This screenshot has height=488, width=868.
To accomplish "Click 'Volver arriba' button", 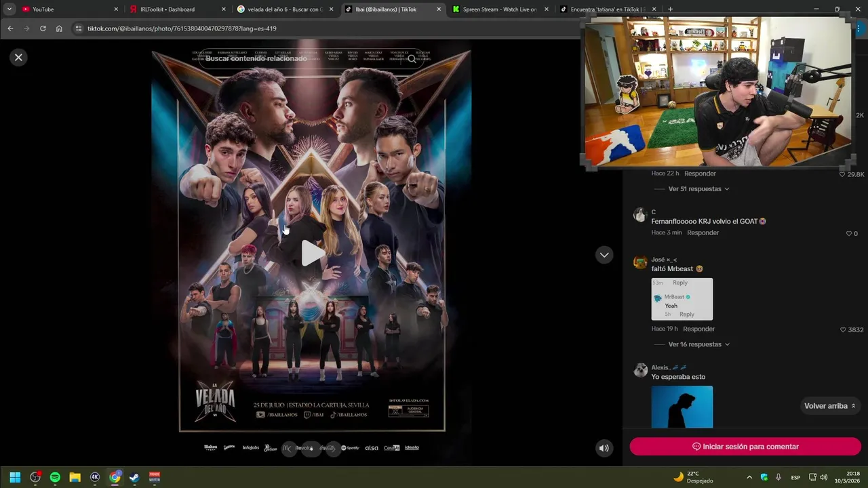I will pyautogui.click(x=830, y=406).
